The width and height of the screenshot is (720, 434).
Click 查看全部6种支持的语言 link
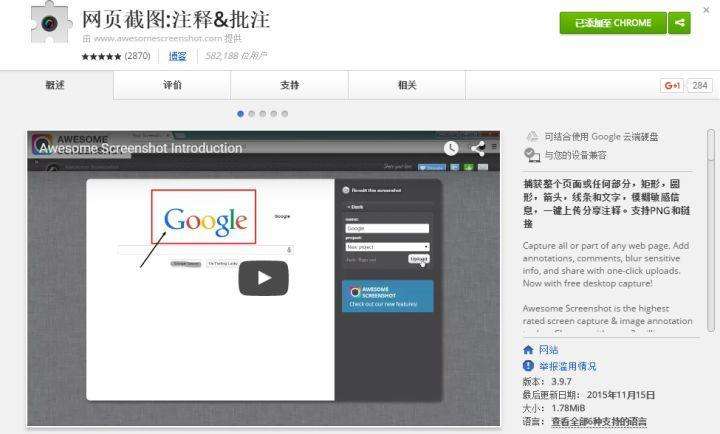[599, 421]
